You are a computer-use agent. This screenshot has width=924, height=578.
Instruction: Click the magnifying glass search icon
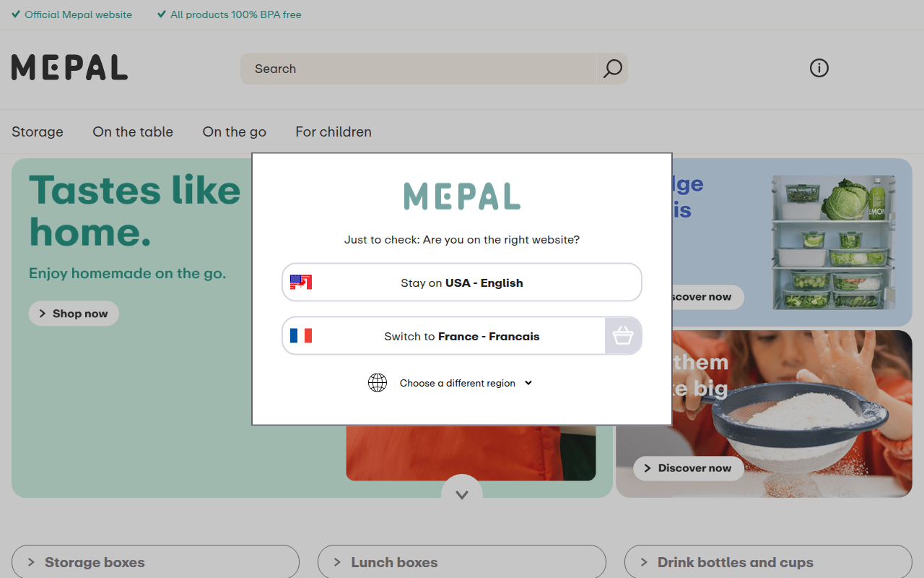612,69
